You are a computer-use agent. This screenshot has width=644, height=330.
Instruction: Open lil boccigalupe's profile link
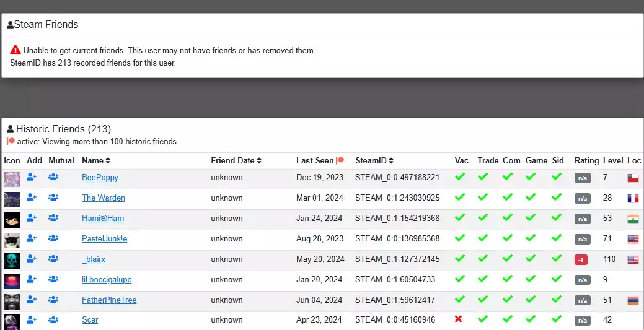pos(107,279)
